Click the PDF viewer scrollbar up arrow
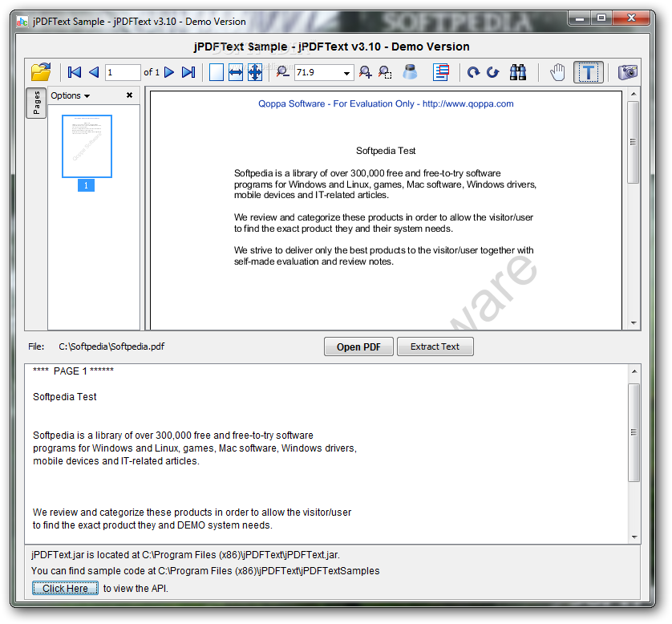Image resolution: width=672 pixels, height=624 pixels. coord(634,94)
